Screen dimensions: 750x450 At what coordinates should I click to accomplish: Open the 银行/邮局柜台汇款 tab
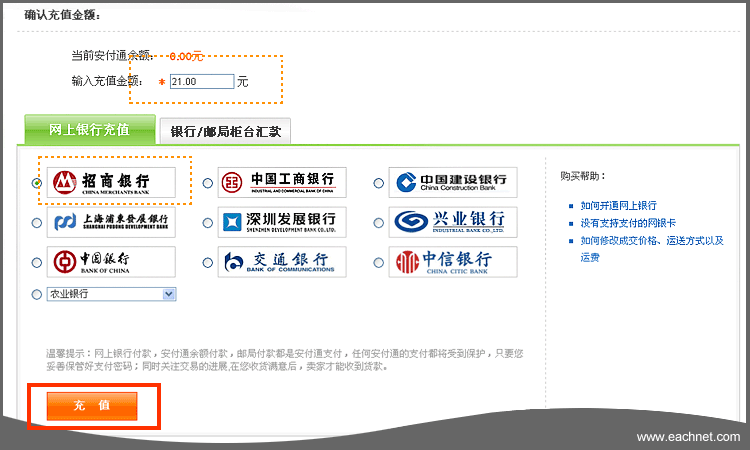coord(225,131)
